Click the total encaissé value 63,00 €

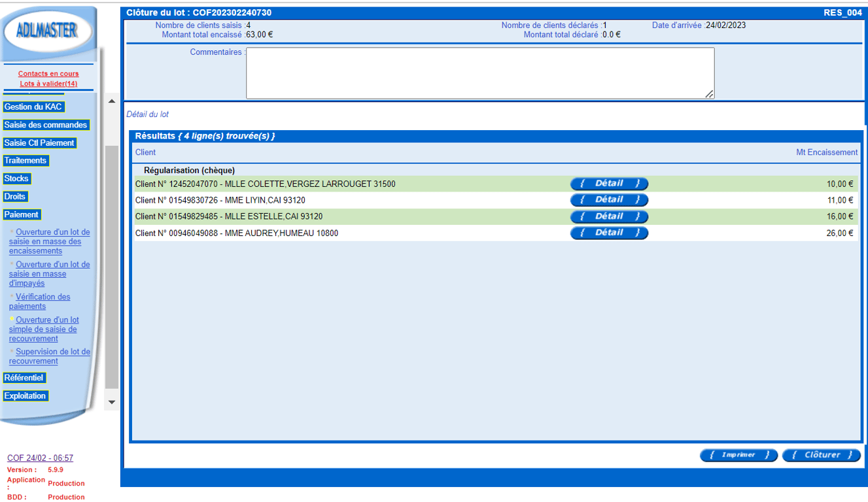coord(260,35)
